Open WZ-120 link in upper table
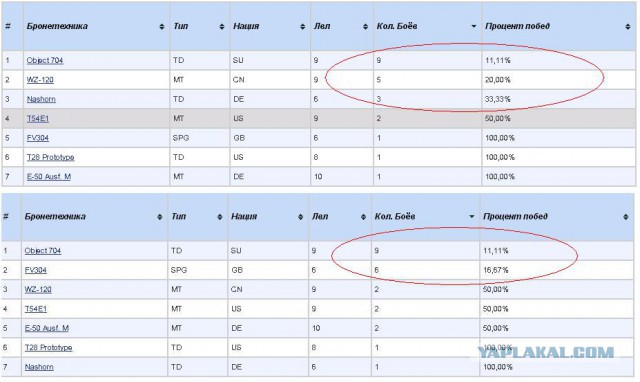Viewport: 640px width, 382px height. coord(40,80)
